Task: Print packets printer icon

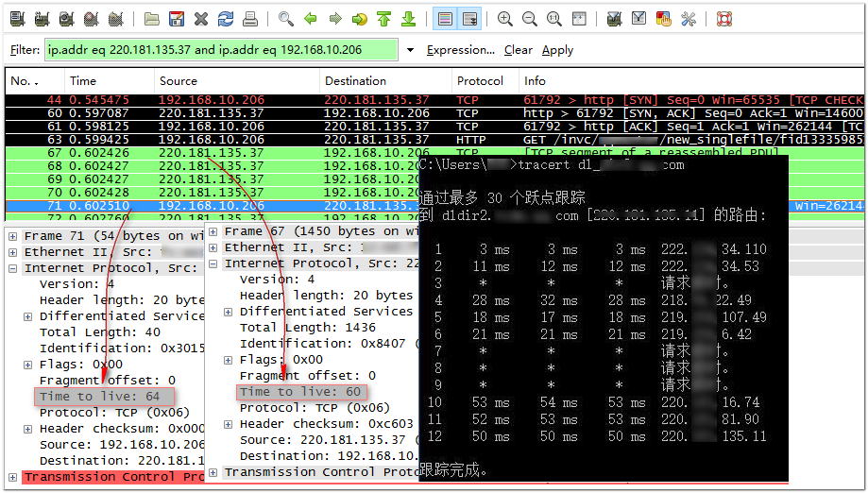Action: (x=250, y=20)
